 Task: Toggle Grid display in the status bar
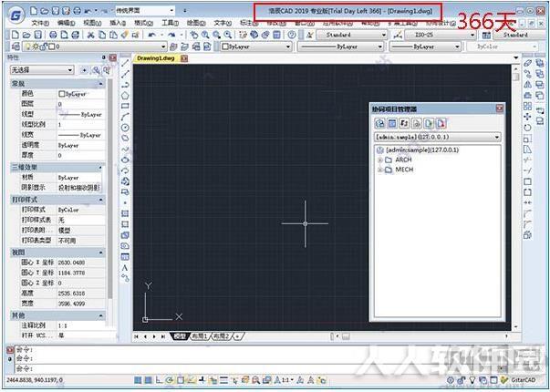pos(149,380)
